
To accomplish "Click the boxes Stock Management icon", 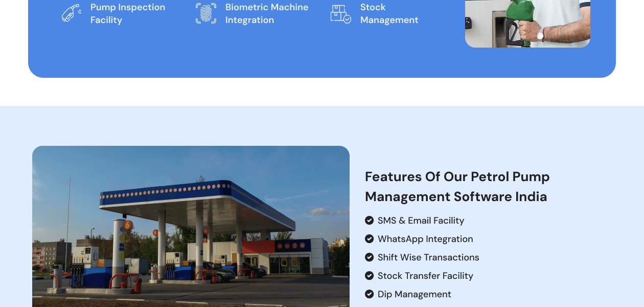I will 341,13.
